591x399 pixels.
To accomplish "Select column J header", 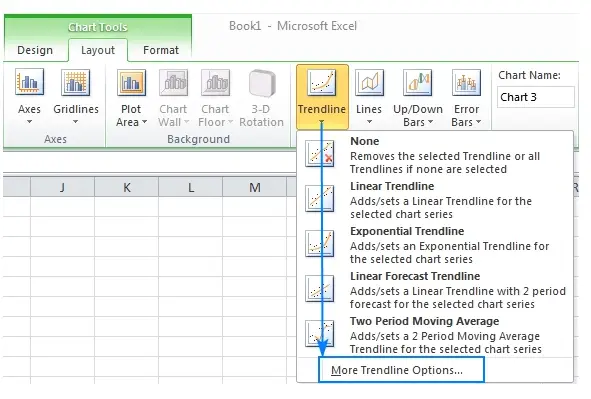I will pyautogui.click(x=62, y=187).
